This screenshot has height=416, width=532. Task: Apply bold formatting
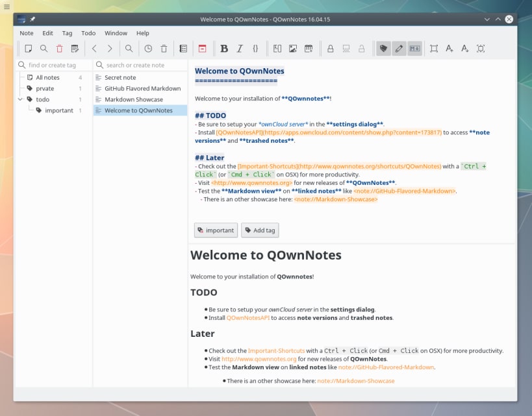click(224, 49)
